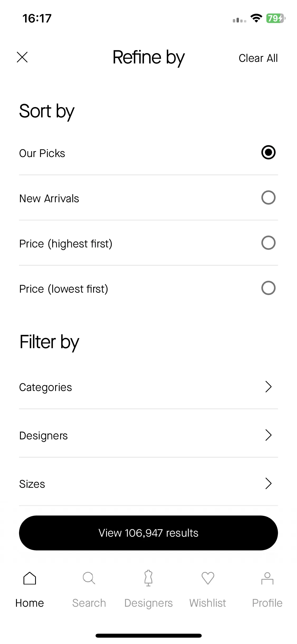Switch to the Search tab label
This screenshot has height=644, width=297.
[89, 603]
